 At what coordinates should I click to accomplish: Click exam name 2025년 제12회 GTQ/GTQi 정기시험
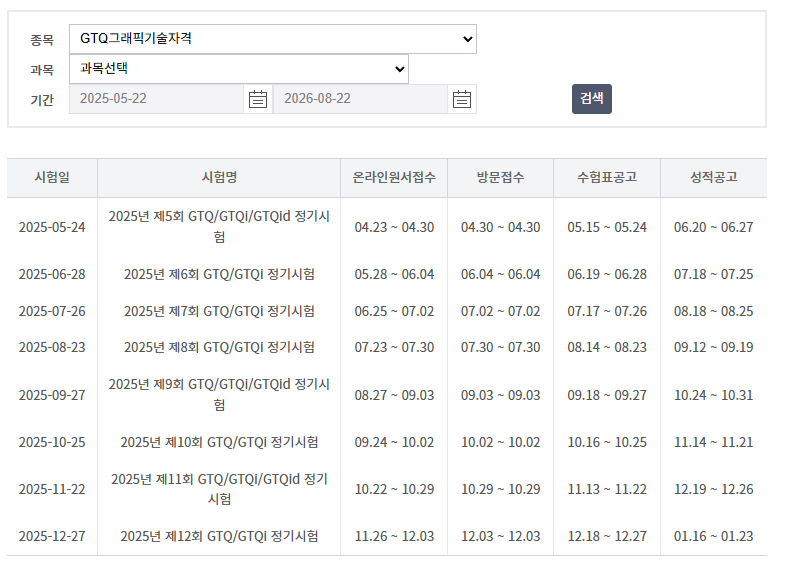219,536
